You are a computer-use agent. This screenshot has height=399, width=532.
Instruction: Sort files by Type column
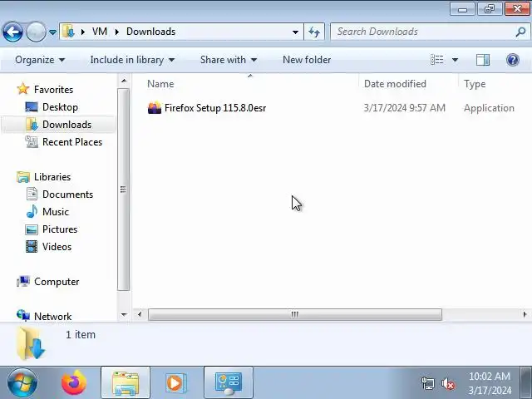(x=475, y=84)
